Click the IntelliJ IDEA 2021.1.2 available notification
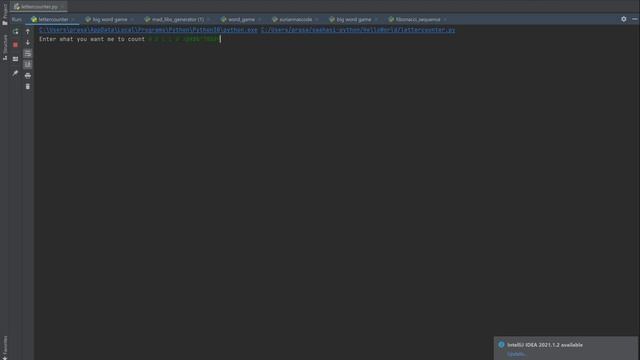Viewport: 640px width, 360px height. pos(545,345)
